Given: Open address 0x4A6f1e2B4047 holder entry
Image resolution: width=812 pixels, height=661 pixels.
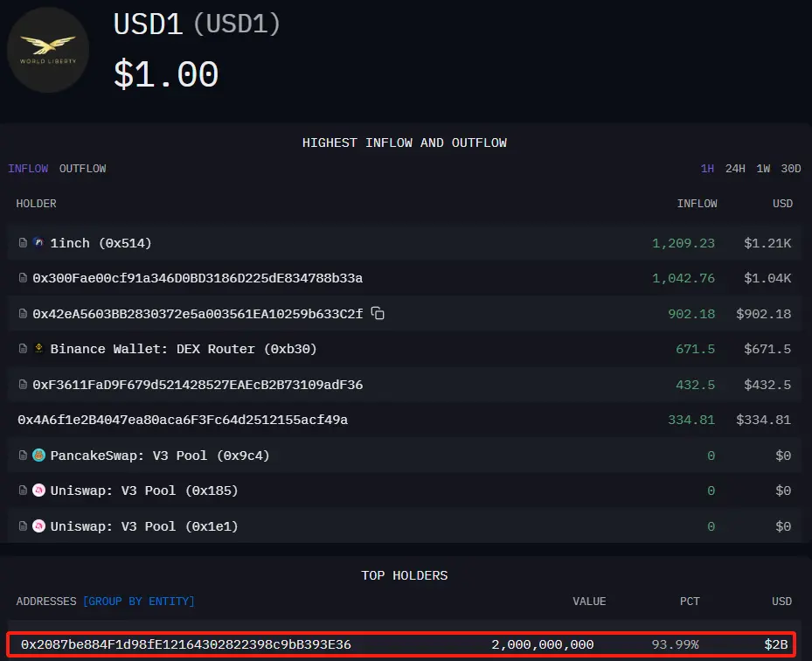Looking at the screenshot, I should click(x=183, y=421).
